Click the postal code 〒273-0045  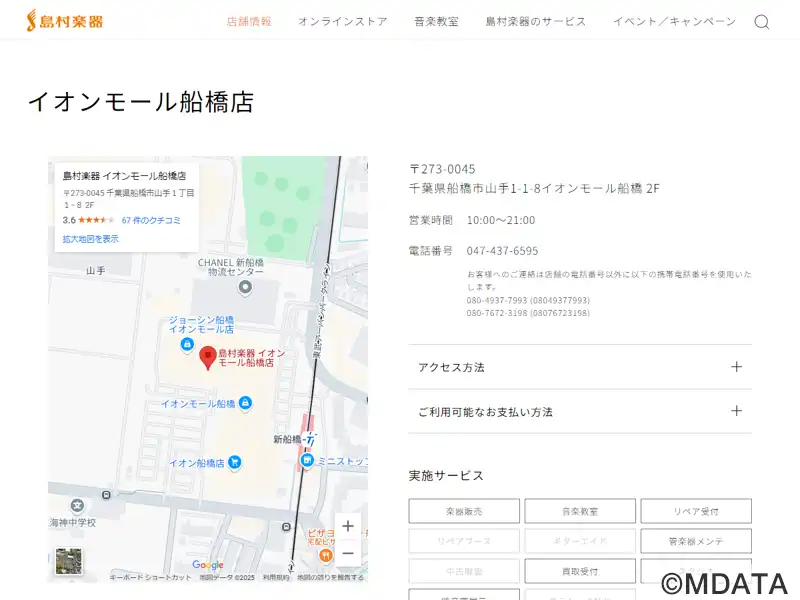[442, 169]
